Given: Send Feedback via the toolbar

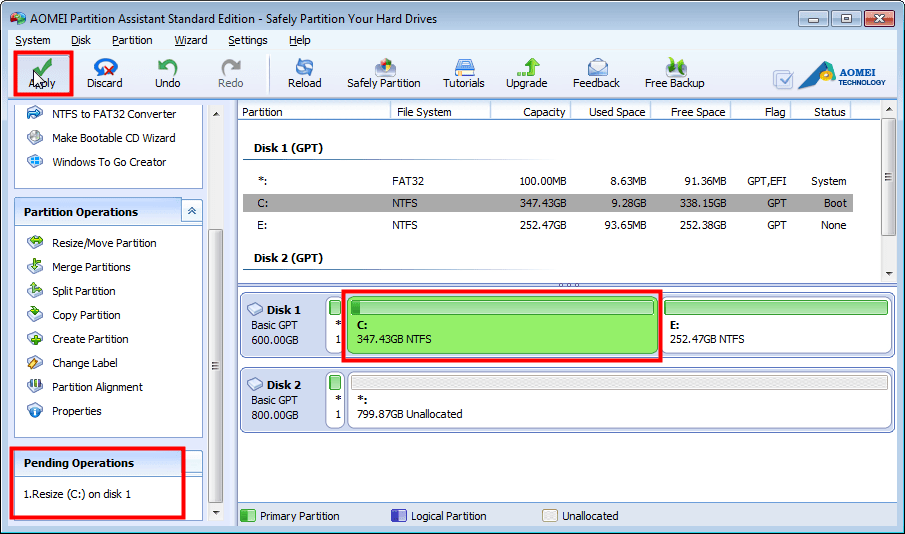Looking at the screenshot, I should click(596, 73).
